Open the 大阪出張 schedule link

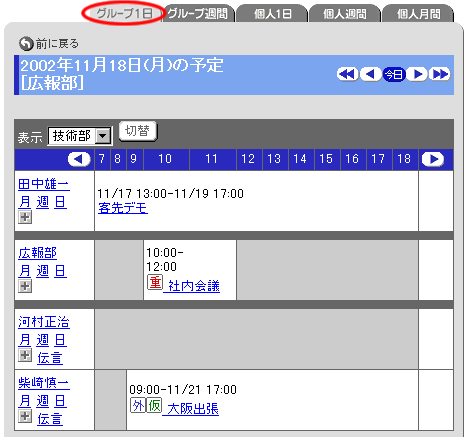point(193,409)
